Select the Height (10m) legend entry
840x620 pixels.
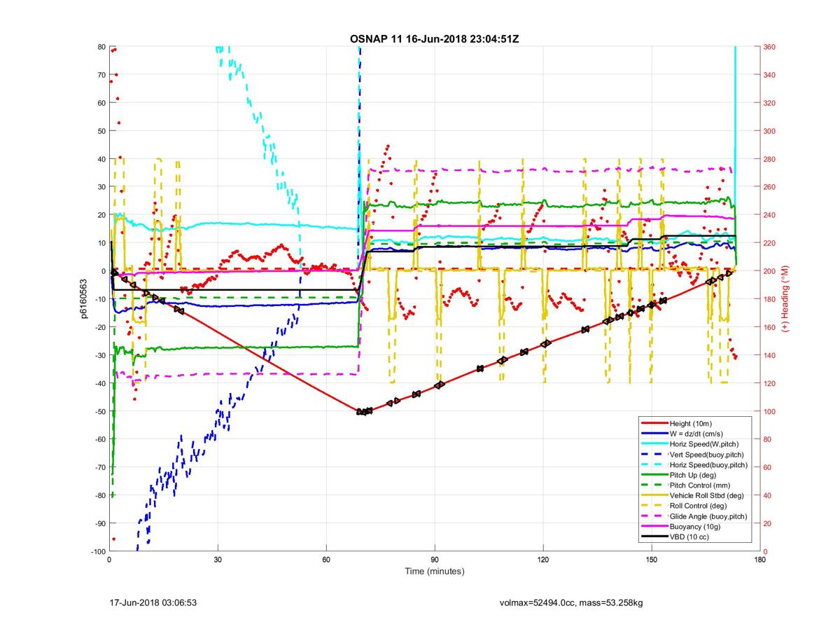689,424
